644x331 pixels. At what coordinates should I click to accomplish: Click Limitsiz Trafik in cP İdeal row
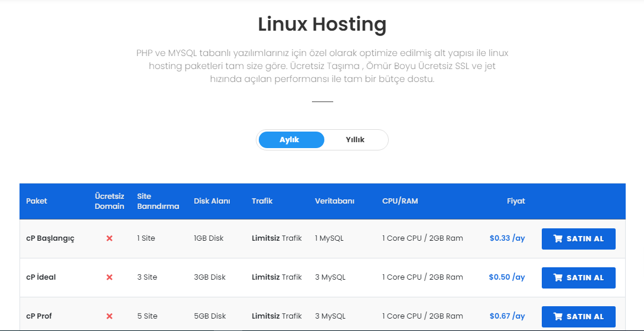click(x=277, y=277)
